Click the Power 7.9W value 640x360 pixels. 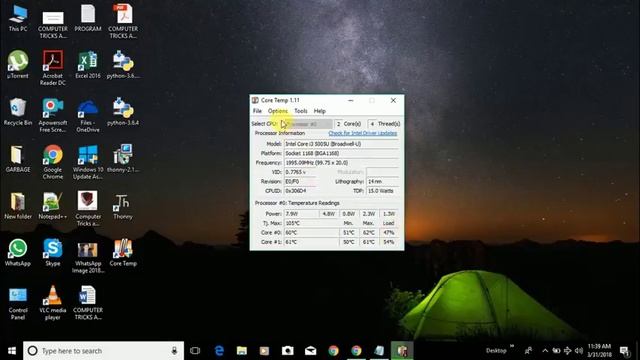click(301, 213)
